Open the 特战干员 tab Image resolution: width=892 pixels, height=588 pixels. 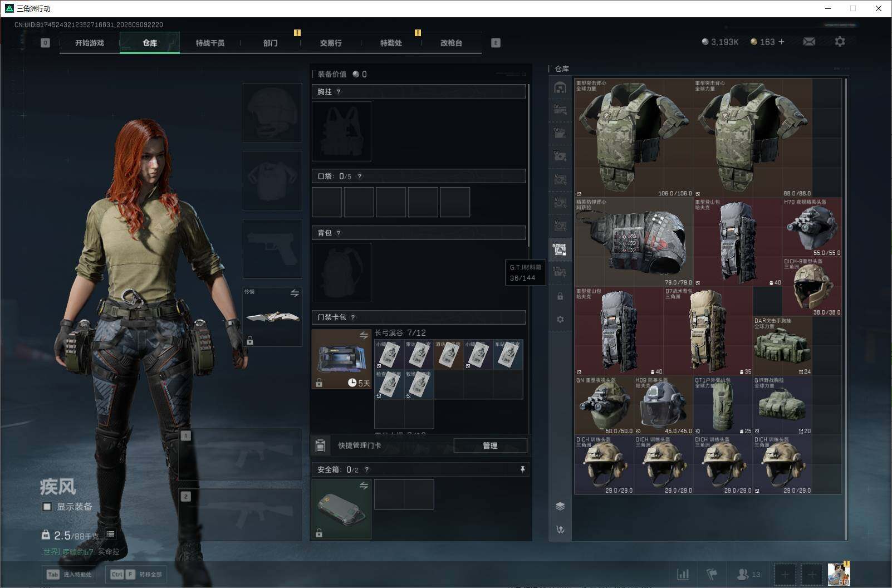tap(210, 43)
